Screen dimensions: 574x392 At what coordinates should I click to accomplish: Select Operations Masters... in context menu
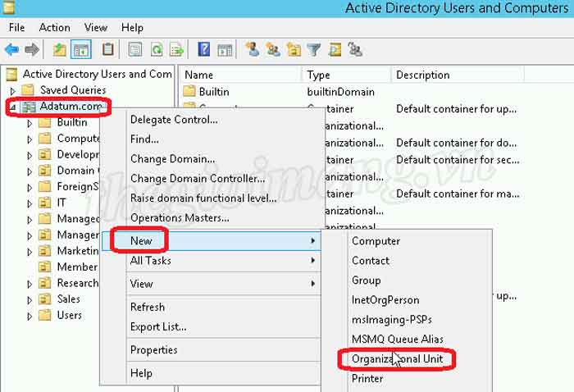(180, 218)
